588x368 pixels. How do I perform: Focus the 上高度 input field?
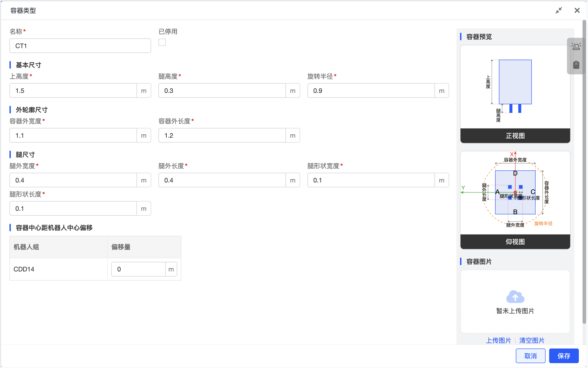point(73,90)
